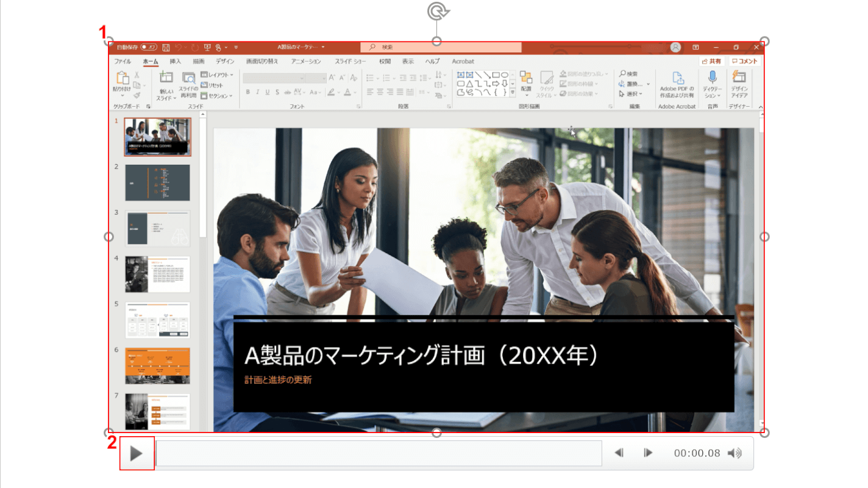868x488 pixels.
Task: Open the Acrobat ribbon tab
Action: (463, 62)
